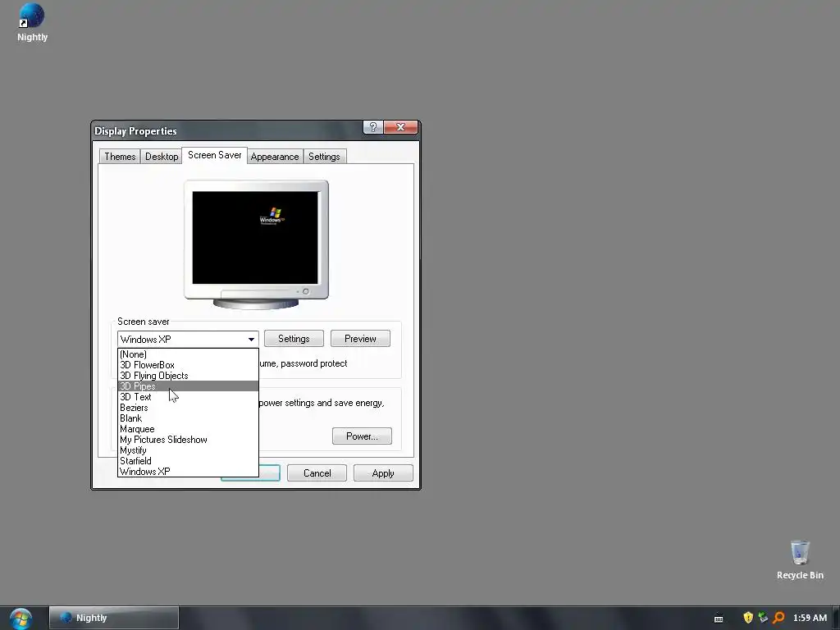Select Mystify from the list

(x=188, y=450)
